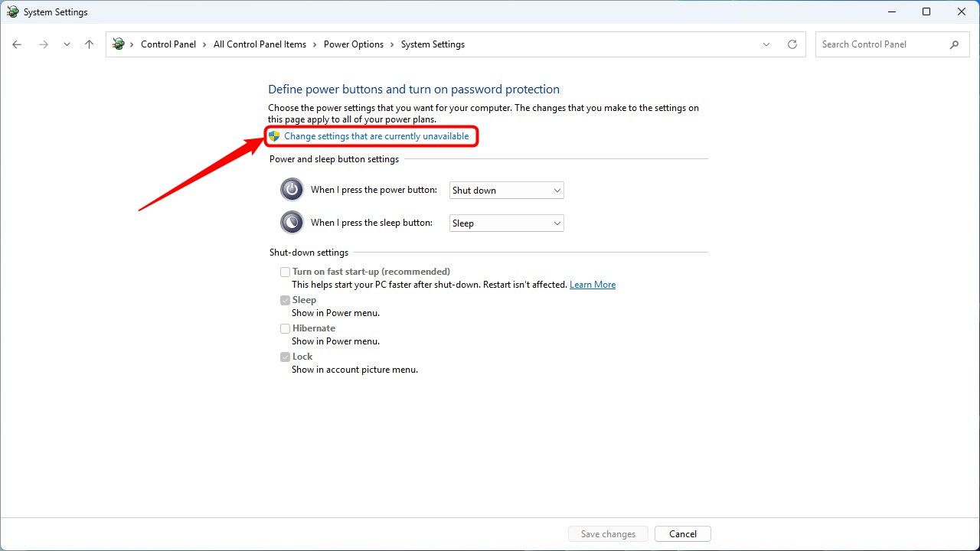This screenshot has width=980, height=551.
Task: Click the Control Panel icon in address bar
Action: 118,44
